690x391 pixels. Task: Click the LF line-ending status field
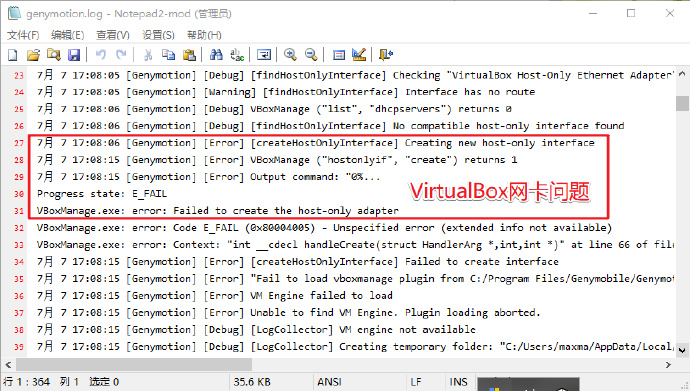coord(416,382)
